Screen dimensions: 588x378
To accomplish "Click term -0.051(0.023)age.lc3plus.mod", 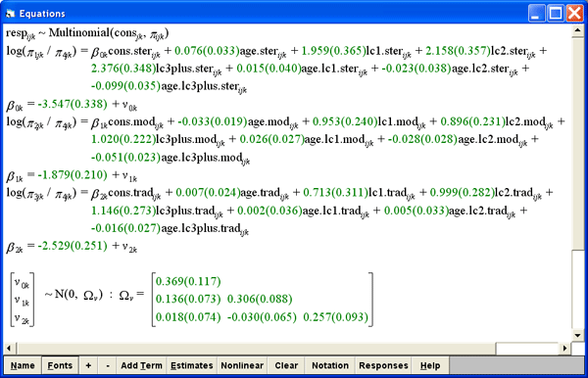I will pos(171,158).
